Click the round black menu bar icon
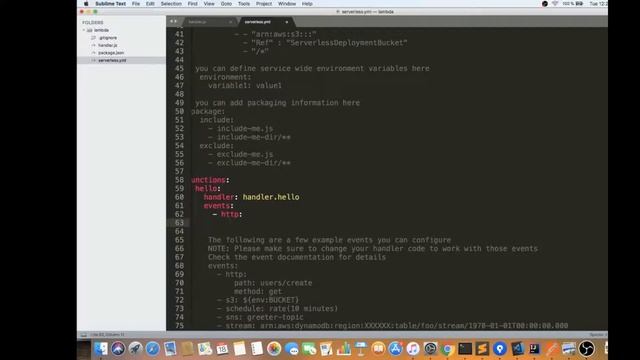640x360 pixels. (x=545, y=4)
